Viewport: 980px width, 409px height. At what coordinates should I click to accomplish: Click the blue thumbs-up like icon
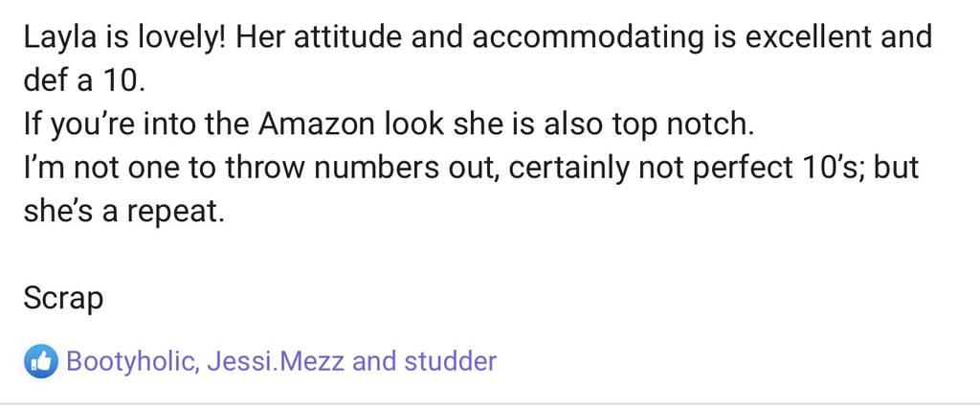tap(40, 361)
